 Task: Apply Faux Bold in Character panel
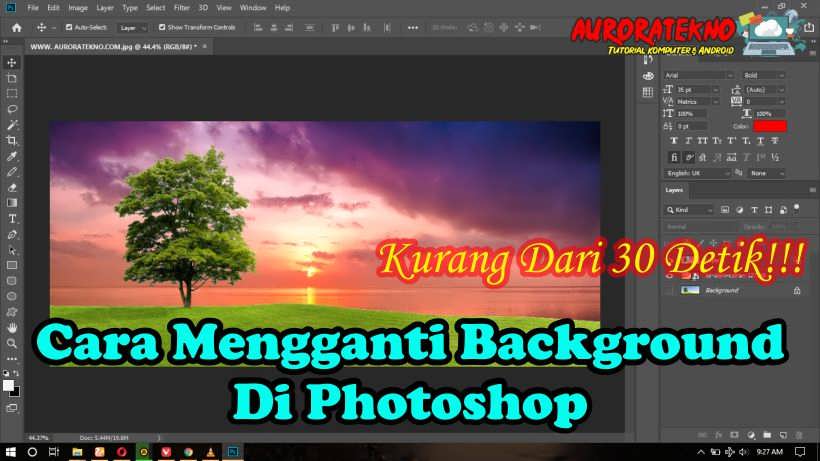tap(674, 141)
